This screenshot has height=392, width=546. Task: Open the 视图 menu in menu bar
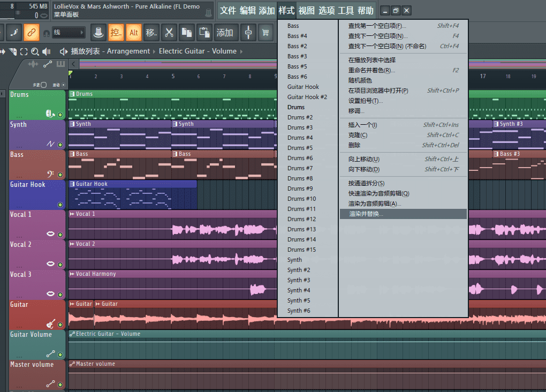[x=307, y=11]
